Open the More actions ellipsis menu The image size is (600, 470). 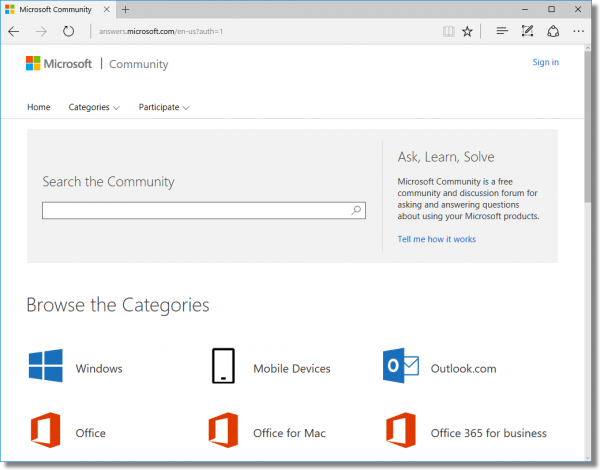[x=579, y=31]
